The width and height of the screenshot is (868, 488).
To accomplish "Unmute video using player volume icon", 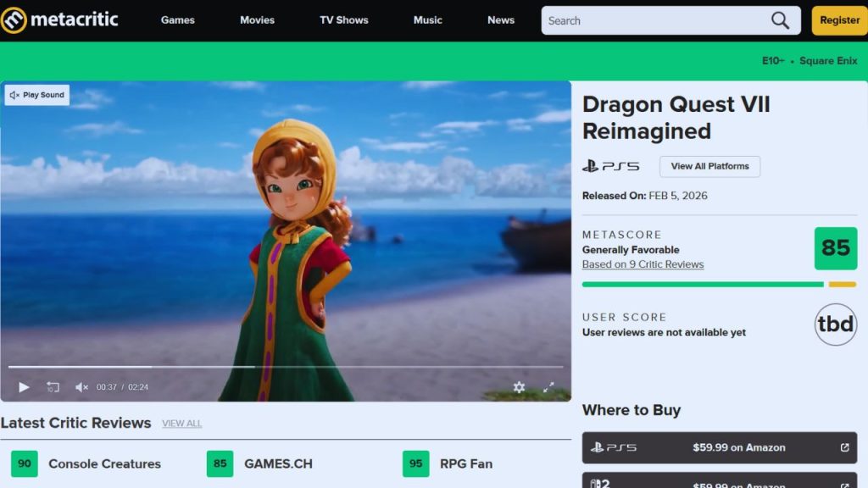I will click(81, 387).
